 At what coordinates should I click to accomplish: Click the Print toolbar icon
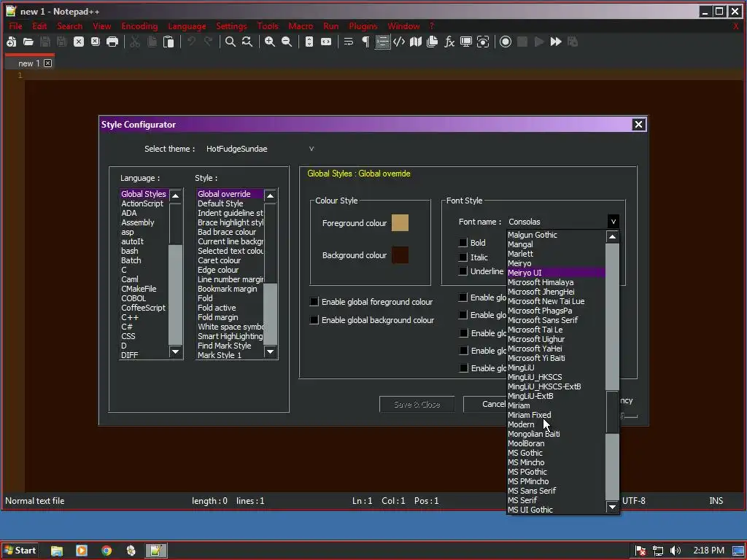pyautogui.click(x=112, y=42)
